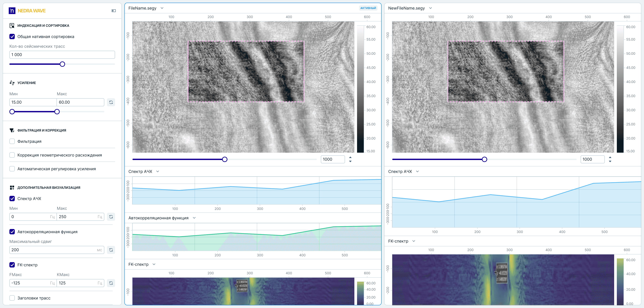
Task: Increment trace count in FileName.segy panel
Action: (x=350, y=158)
